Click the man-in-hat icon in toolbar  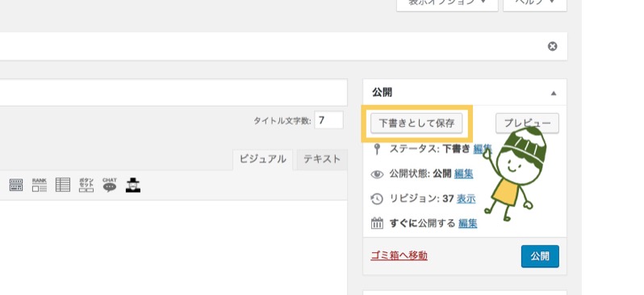[x=133, y=185]
